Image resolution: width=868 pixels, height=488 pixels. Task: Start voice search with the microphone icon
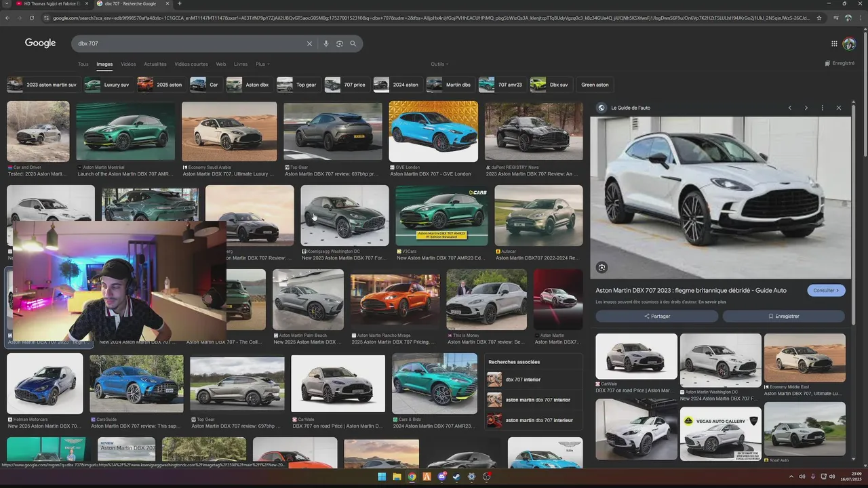click(x=326, y=43)
